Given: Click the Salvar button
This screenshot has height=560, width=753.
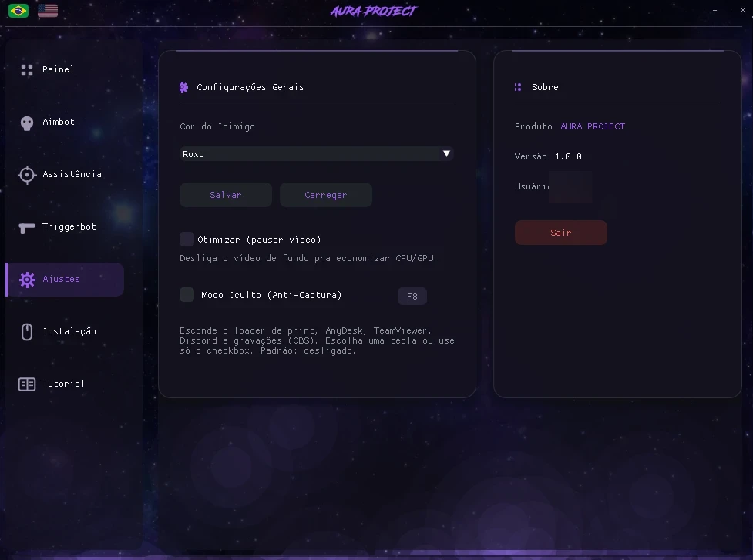Looking at the screenshot, I should [x=226, y=195].
